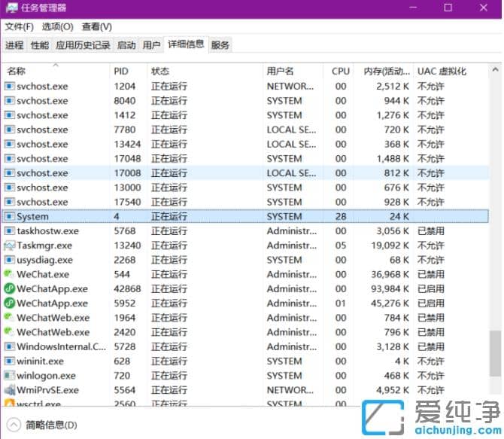Click the WmiPrvSE.exe process icon
The width and height of the screenshot is (504, 439).
[9, 390]
